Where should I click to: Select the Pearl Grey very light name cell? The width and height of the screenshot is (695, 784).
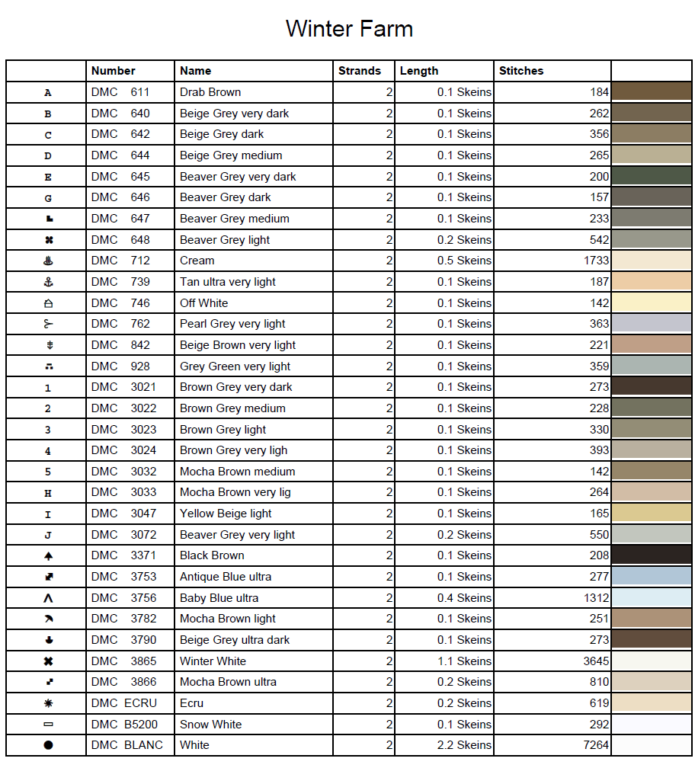(232, 324)
